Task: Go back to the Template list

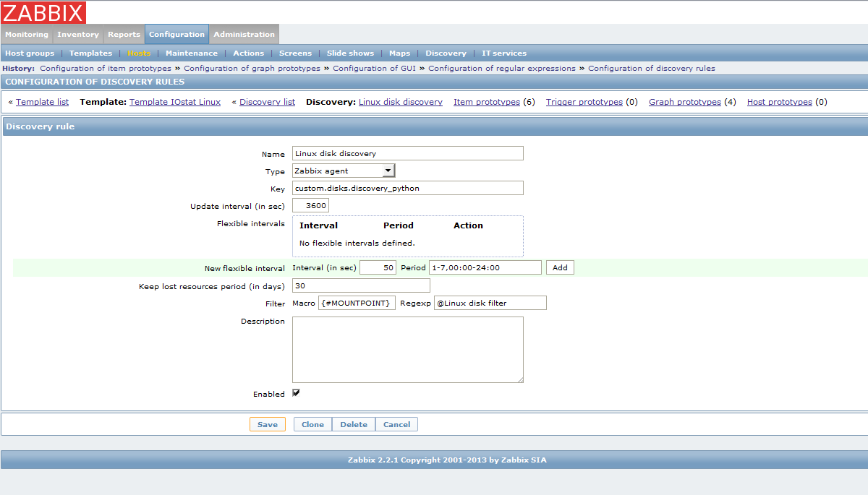Action: (42, 102)
